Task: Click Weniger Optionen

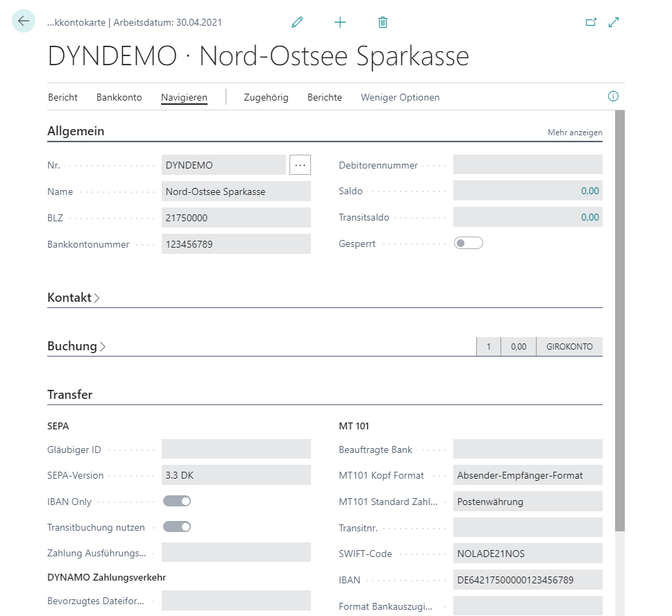Action: 401,97
